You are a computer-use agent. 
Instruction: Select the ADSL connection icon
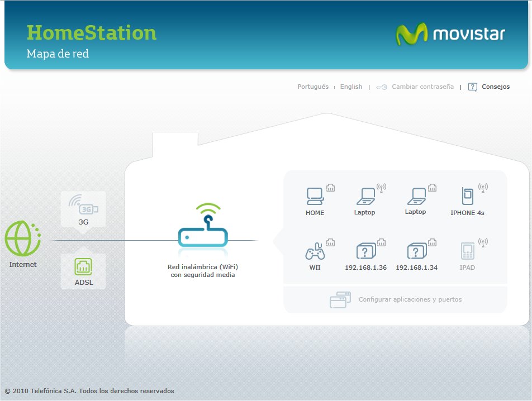tap(83, 267)
